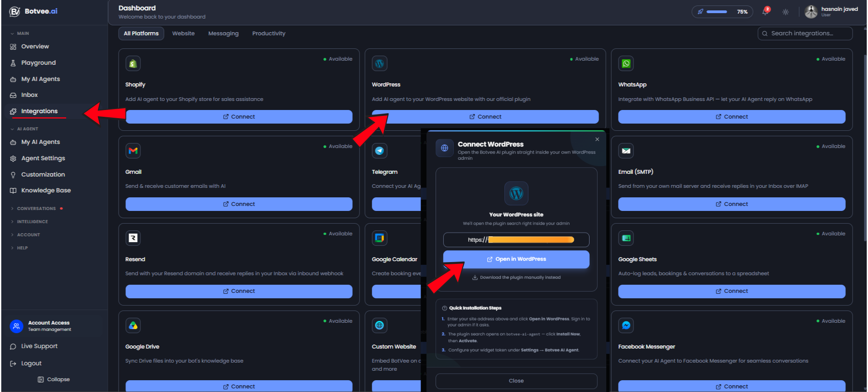Click the globe icon in Connect WordPress header
This screenshot has width=868, height=392.
click(445, 148)
